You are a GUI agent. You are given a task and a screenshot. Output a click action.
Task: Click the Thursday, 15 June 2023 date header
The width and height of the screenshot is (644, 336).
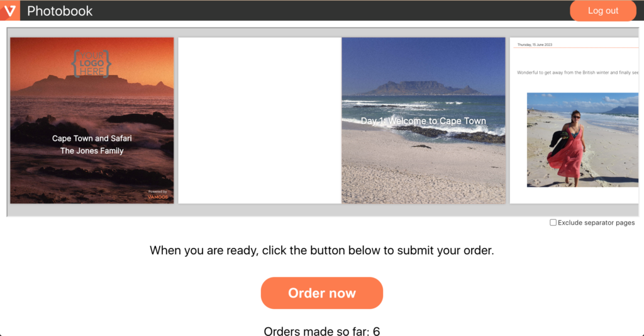pos(535,45)
